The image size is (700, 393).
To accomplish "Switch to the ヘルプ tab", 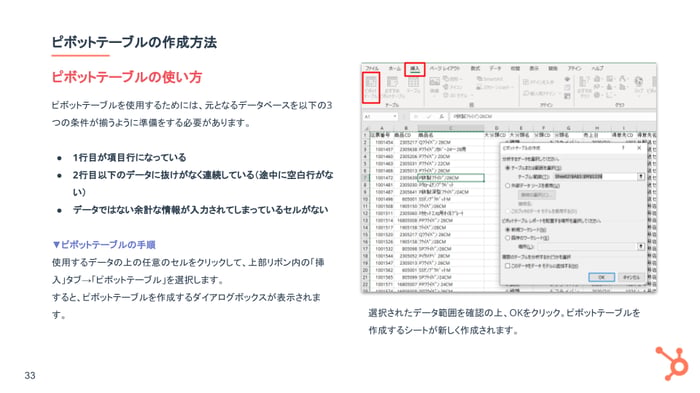I will coord(598,68).
